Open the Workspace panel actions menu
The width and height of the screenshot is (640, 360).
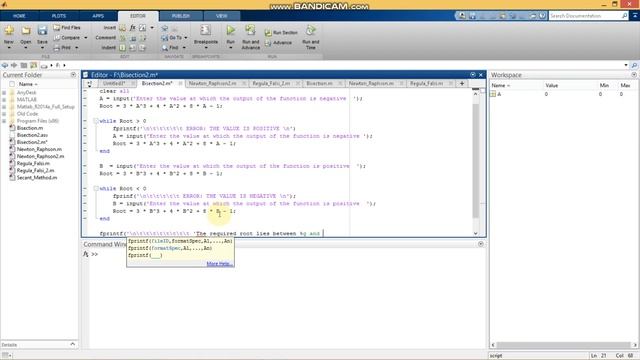click(x=634, y=75)
